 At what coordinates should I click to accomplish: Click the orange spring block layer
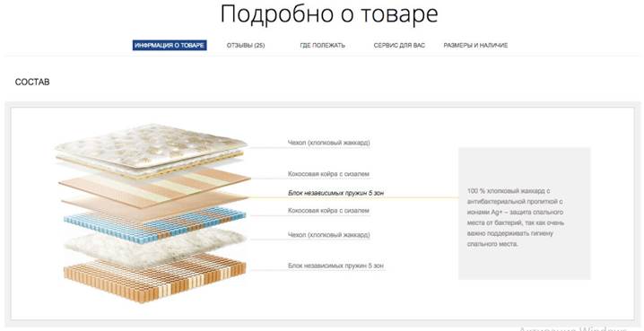154,278
